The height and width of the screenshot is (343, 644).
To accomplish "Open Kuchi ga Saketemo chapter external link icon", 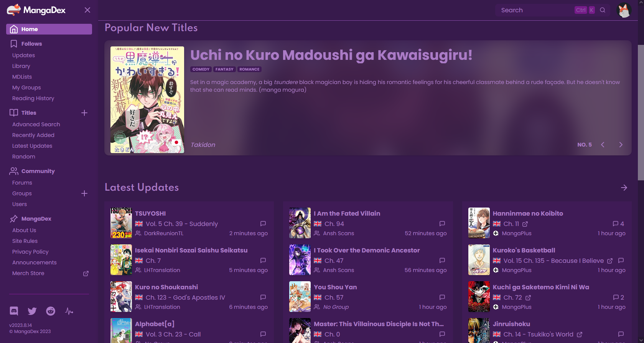I will coord(528,297).
